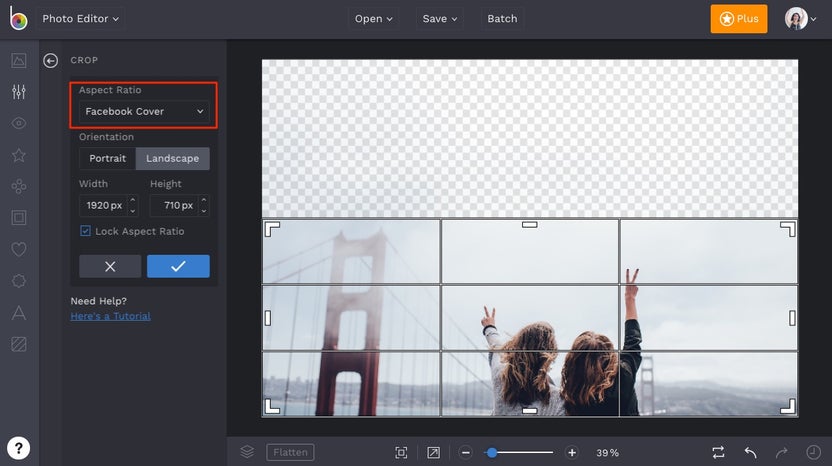Redo the last action
The image size is (832, 466).
click(782, 452)
